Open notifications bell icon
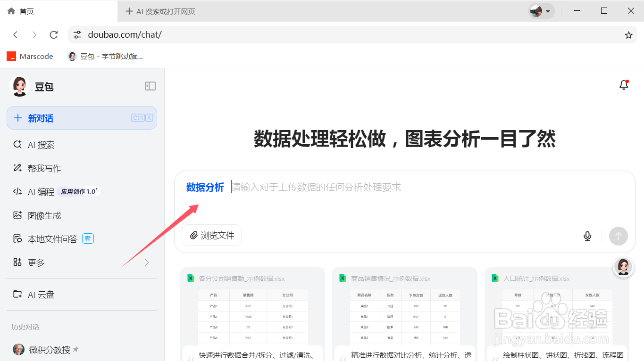Viewport: 644px width, 361px height. [624, 85]
